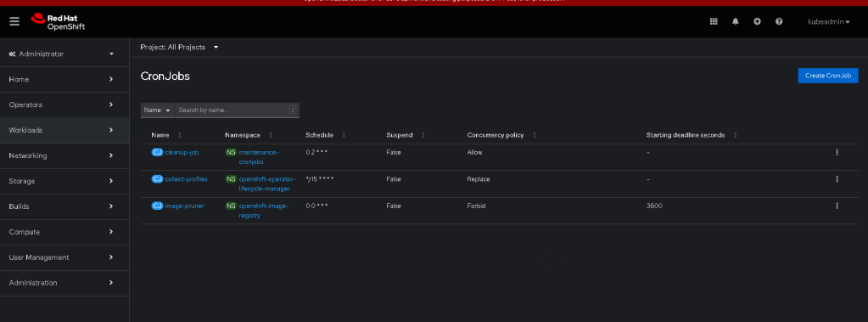Click False suspend value for cleanup-job

coord(394,152)
